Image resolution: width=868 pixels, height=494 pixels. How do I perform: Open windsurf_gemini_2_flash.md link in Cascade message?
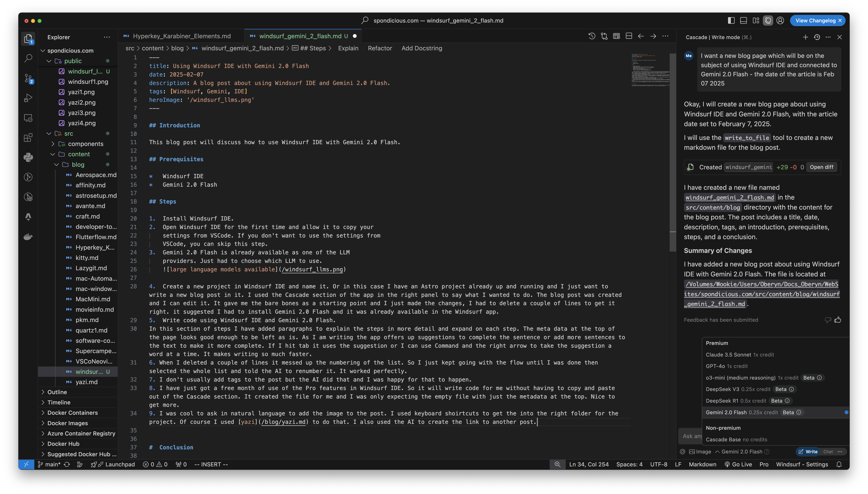click(x=729, y=197)
